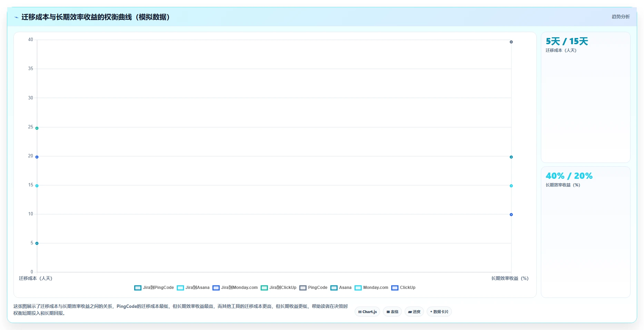Viewport: 644px width, 330px height.
Task: Toggle the Jira到Monday.com legend item
Action: [235, 288]
